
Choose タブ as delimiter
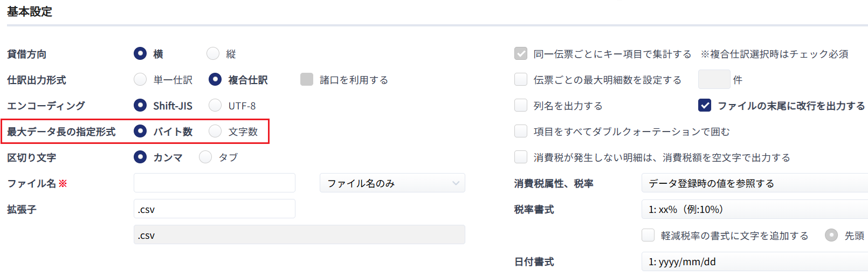pyautogui.click(x=205, y=157)
